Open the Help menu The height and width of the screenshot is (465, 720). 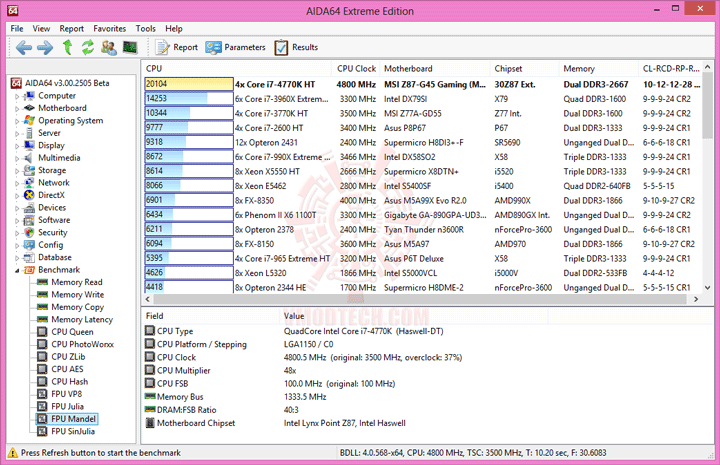(174, 28)
